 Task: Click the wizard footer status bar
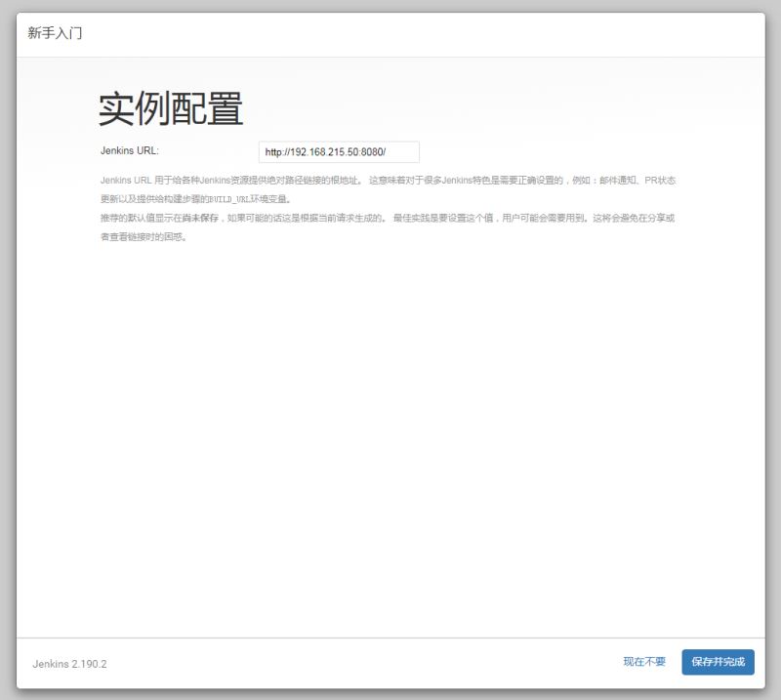pos(390,662)
